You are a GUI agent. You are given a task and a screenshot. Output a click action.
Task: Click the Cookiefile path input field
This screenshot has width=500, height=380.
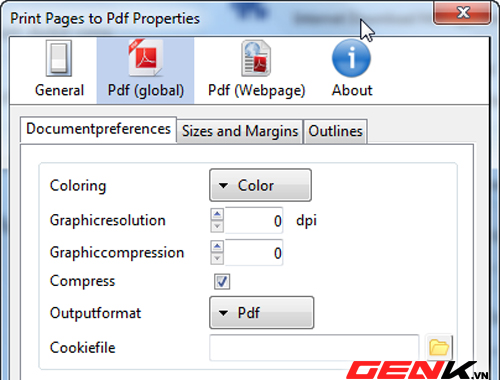314,348
